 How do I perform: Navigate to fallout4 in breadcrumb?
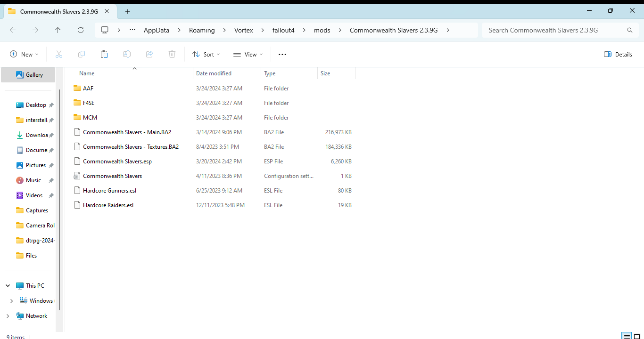283,30
